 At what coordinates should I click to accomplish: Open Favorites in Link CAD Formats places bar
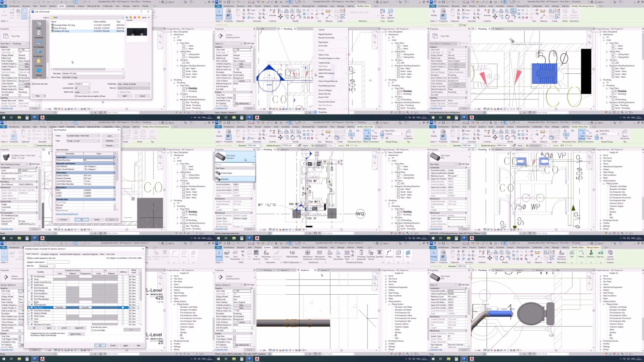pos(39,63)
